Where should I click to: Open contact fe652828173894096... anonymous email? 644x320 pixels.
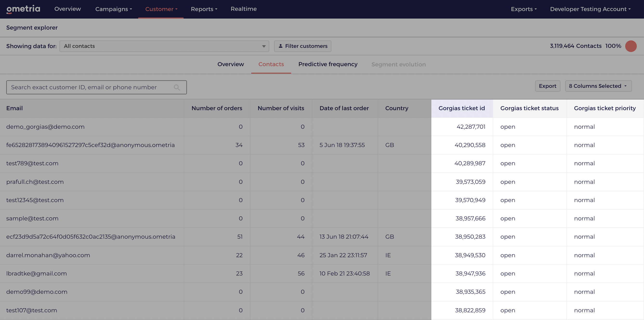point(91,145)
